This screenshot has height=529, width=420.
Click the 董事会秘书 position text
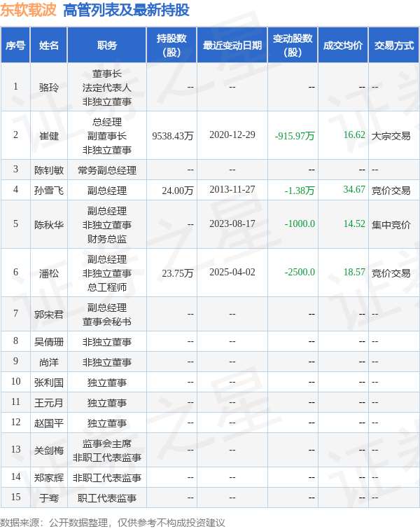tap(107, 322)
